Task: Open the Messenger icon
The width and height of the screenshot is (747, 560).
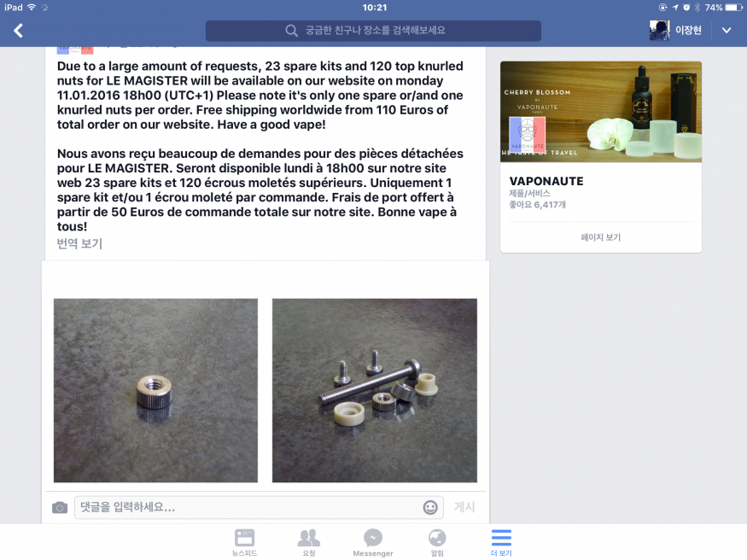Action: pos(373,542)
